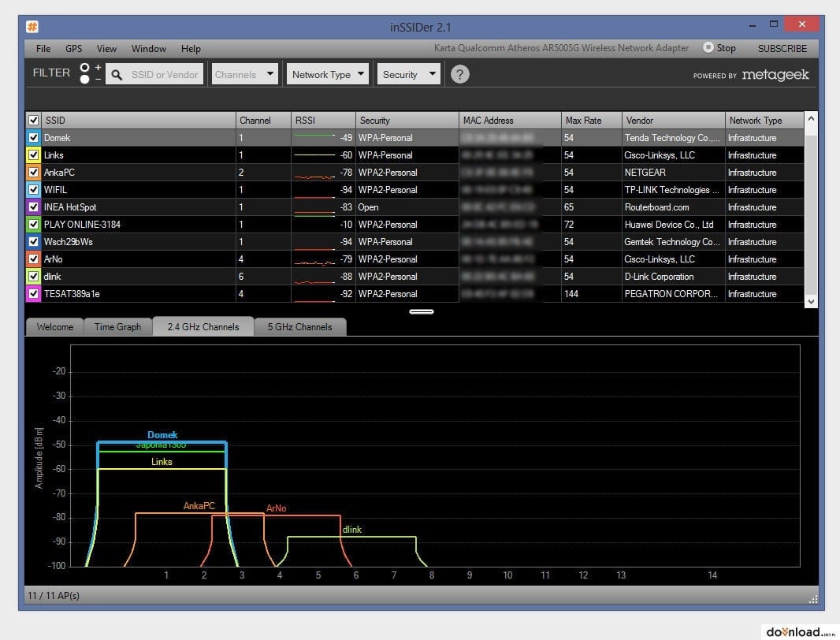Sort by the Vendor column header

[x=674, y=120]
